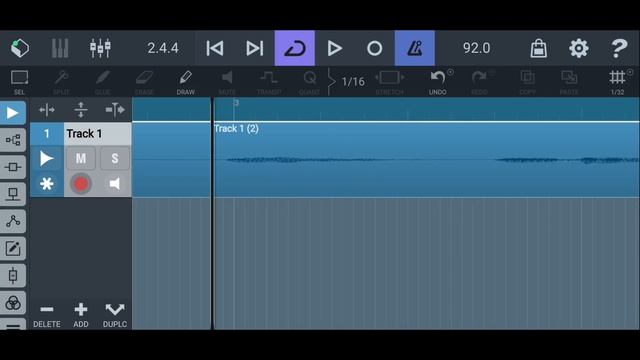The height and width of the screenshot is (360, 640).
Task: Open the 1/32 grid setting
Action: pos(618,82)
